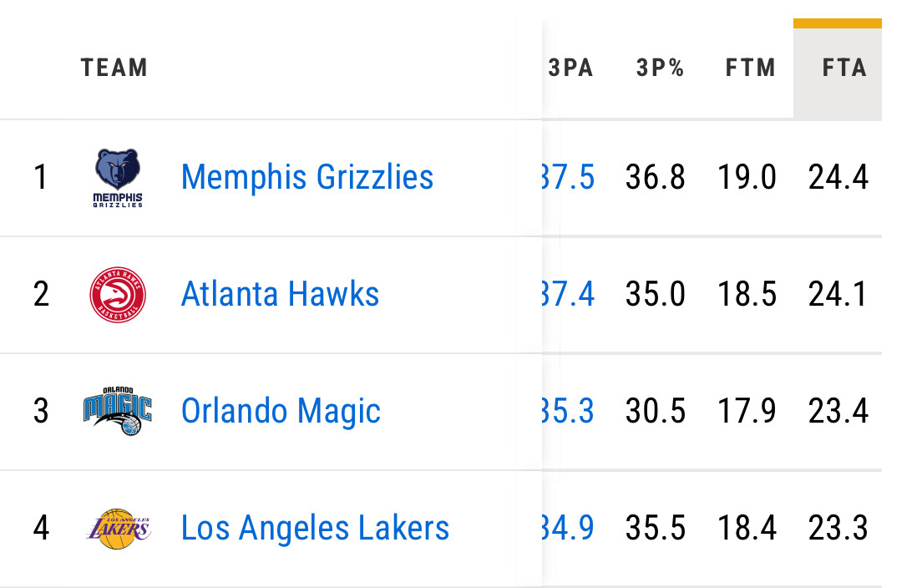Go to the Orlando Magic team page link
Viewport: 922px width, 588px height.
pyautogui.click(x=281, y=411)
